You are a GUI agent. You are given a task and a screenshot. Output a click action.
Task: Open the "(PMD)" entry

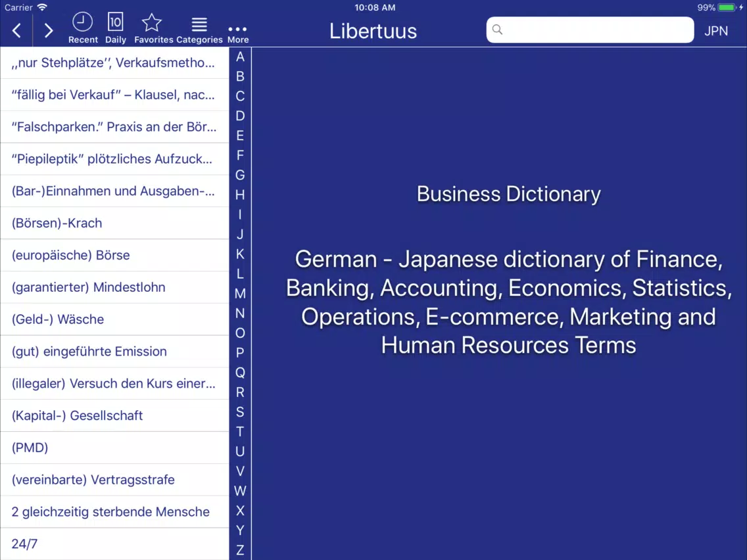point(114,448)
